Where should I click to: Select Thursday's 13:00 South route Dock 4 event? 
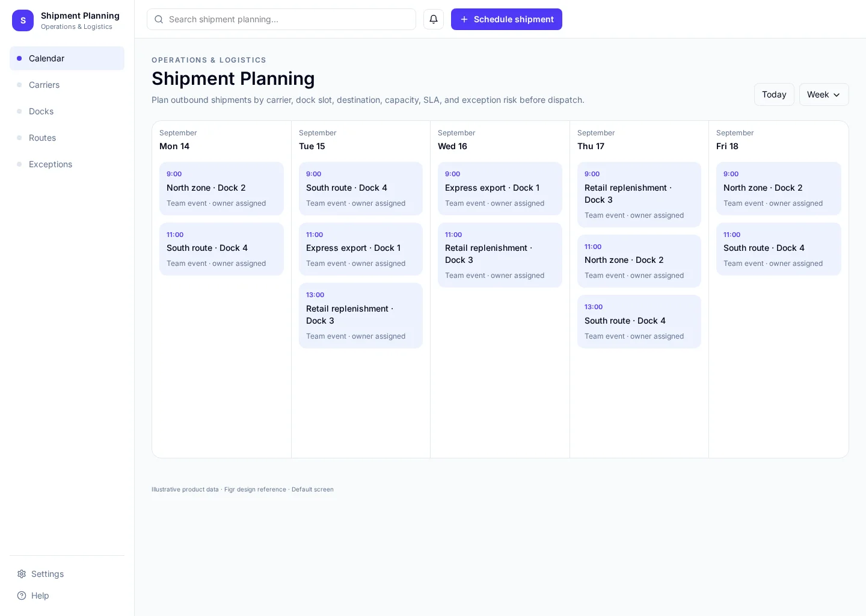(639, 321)
